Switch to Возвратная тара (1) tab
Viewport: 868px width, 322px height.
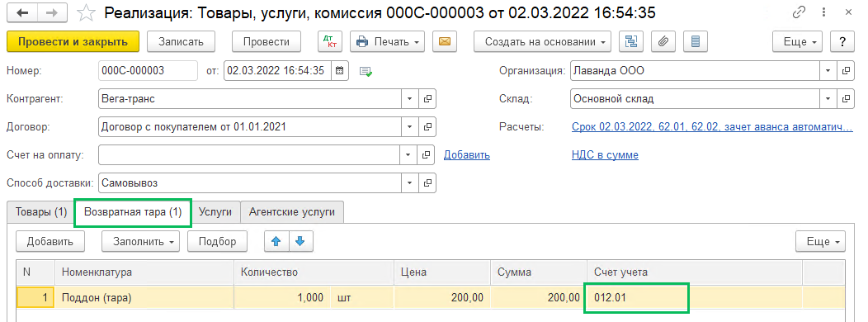(x=133, y=212)
